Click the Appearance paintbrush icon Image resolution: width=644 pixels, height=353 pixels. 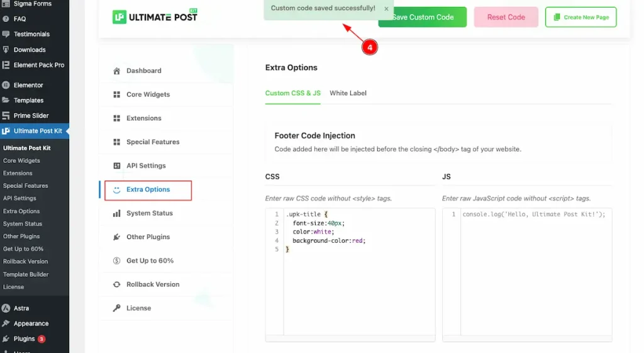(x=6, y=323)
